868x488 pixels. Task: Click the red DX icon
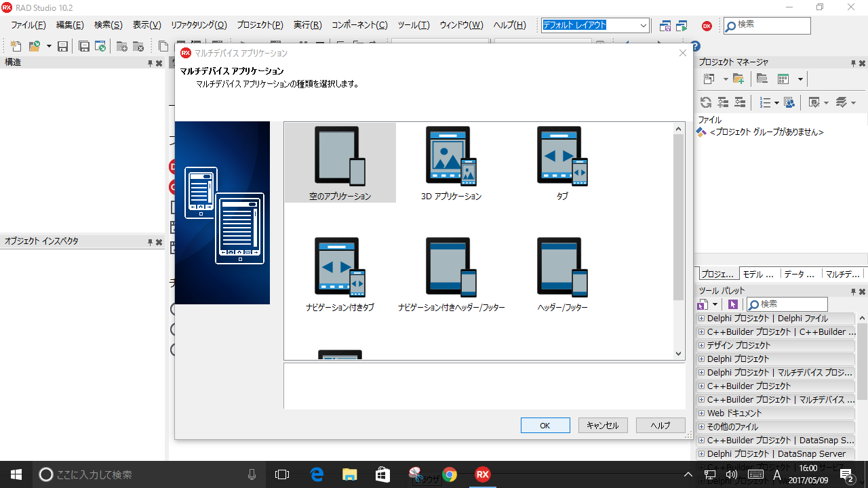707,26
